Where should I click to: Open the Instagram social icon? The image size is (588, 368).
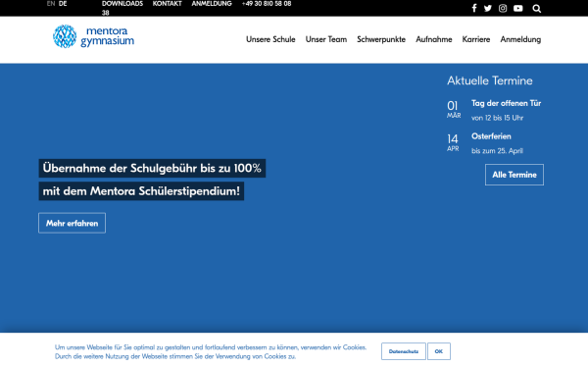pyautogui.click(x=503, y=8)
